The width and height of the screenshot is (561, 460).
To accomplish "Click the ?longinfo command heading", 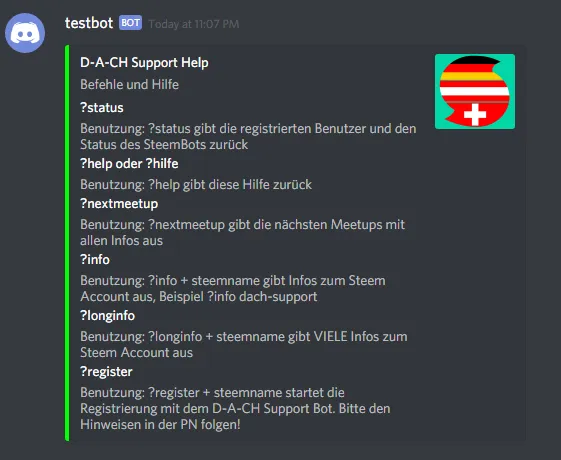I will tap(108, 316).
